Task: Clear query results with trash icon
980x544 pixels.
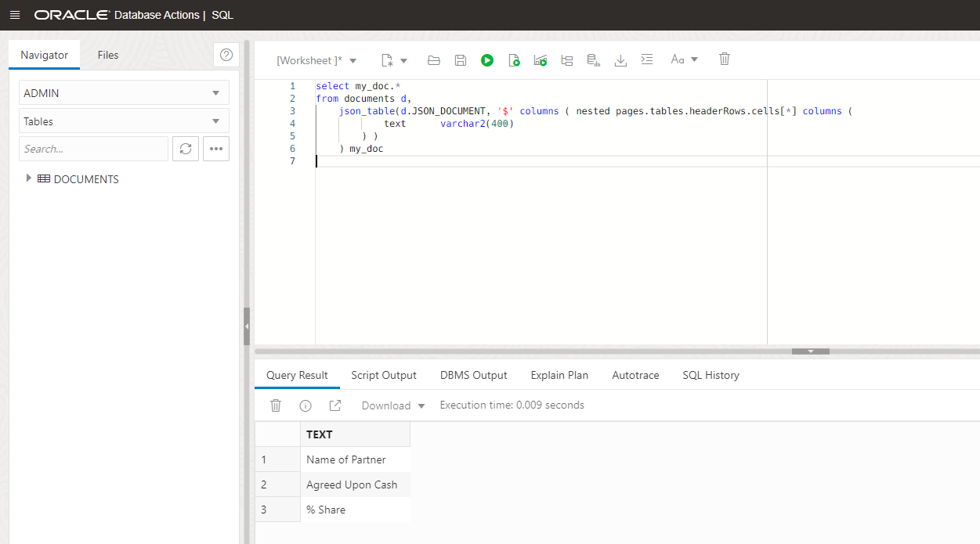Action: click(275, 405)
